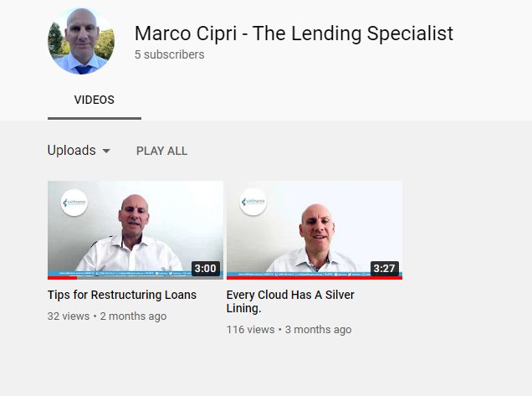Click the 3 months ago upload date
The height and width of the screenshot is (396, 532).
tap(318, 329)
